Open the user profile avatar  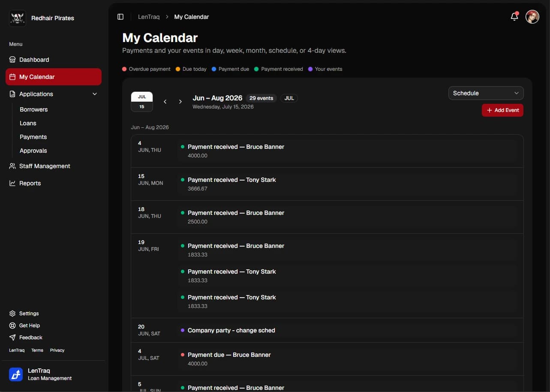(532, 17)
